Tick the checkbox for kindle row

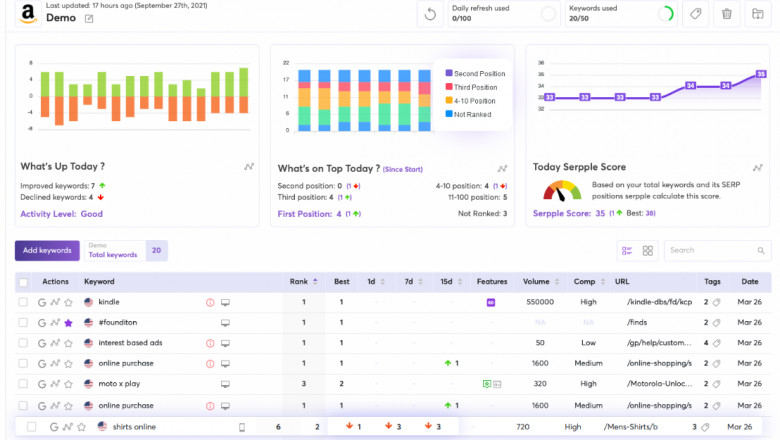[23, 302]
